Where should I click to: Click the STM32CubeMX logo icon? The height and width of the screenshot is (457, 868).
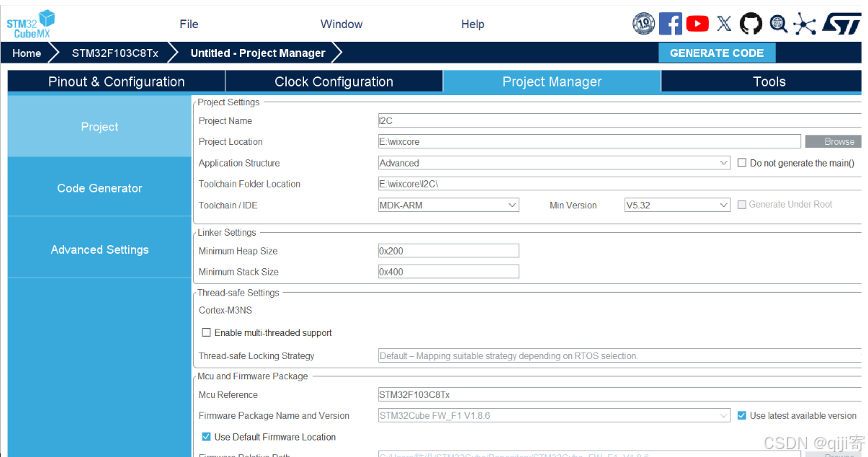point(31,24)
